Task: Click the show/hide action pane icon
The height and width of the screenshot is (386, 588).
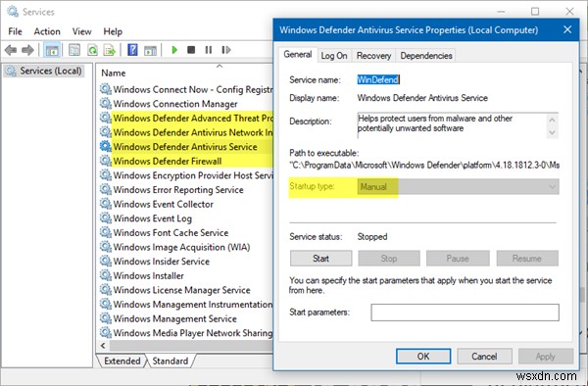Action: pyautogui.click(x=150, y=50)
